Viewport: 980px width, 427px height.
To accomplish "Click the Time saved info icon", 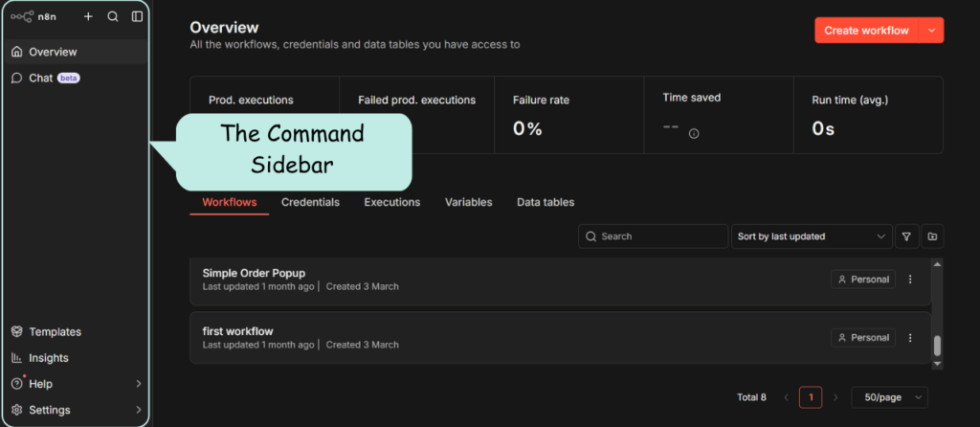I will pos(694,133).
